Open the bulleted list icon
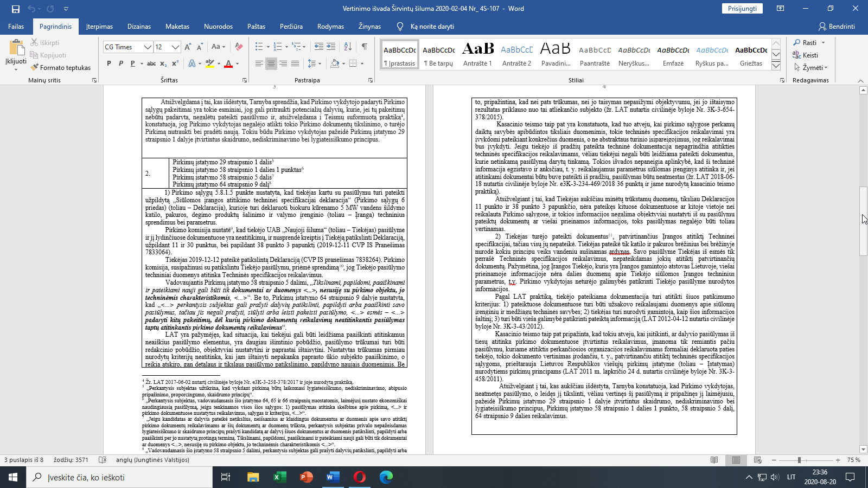The height and width of the screenshot is (488, 868). (259, 47)
